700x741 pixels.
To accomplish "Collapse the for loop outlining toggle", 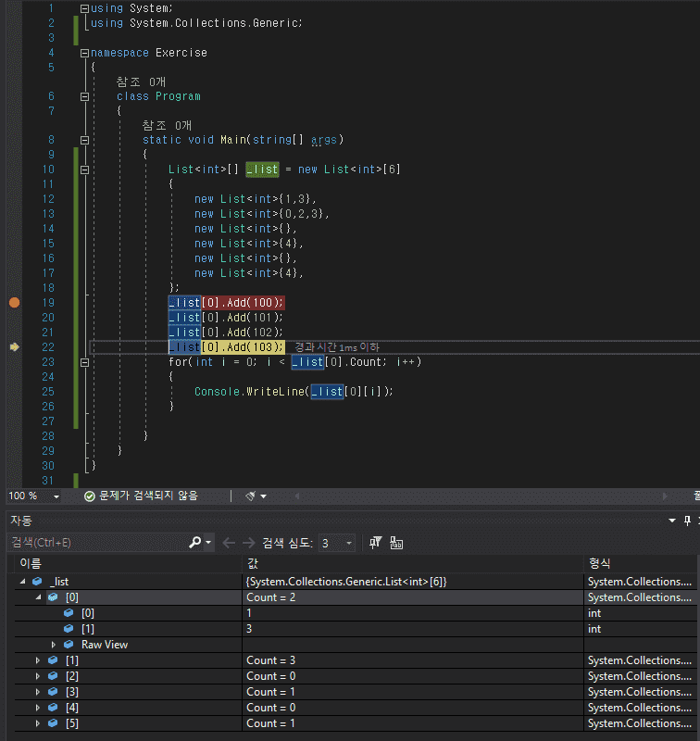I will 84,362.
